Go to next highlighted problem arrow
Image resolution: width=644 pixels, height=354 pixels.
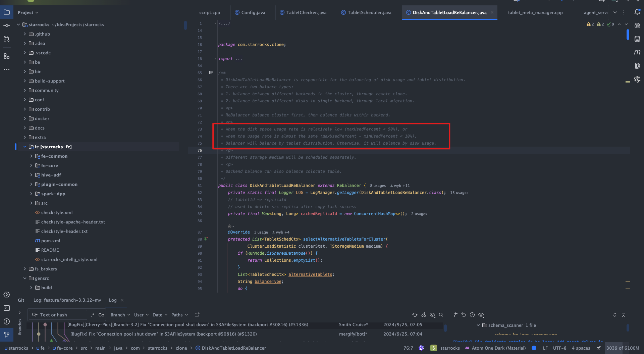[x=626, y=24]
